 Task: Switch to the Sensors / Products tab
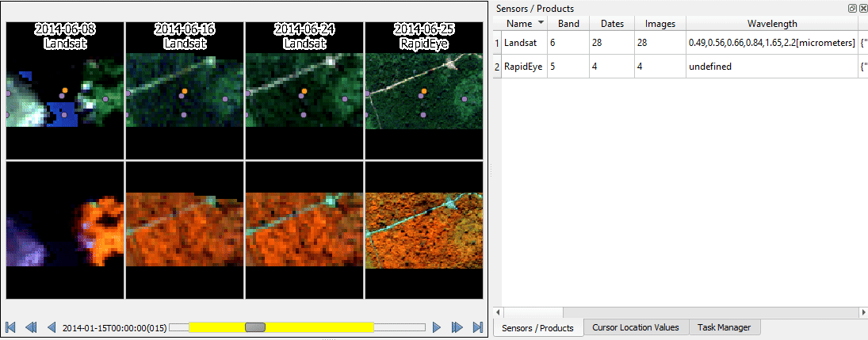537,328
